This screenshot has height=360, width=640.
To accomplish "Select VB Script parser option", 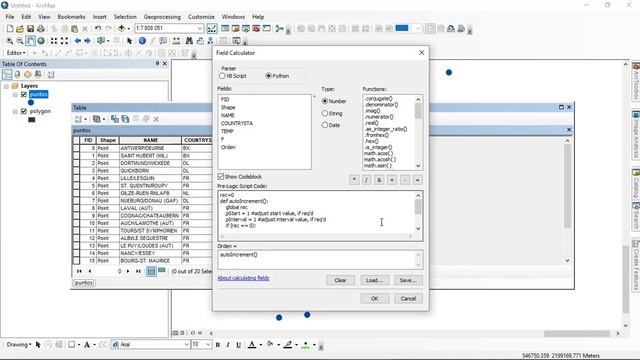I will 222,76.
